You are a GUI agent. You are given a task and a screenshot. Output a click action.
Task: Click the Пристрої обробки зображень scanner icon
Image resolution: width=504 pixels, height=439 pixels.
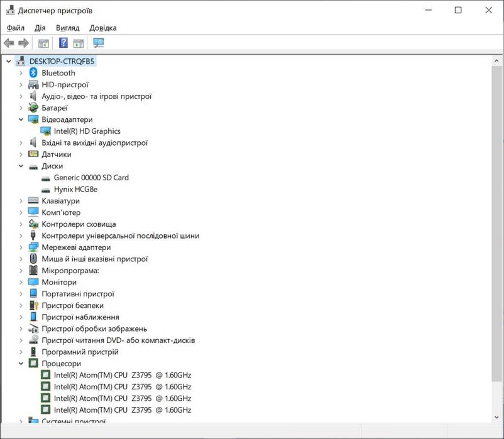[33, 328]
